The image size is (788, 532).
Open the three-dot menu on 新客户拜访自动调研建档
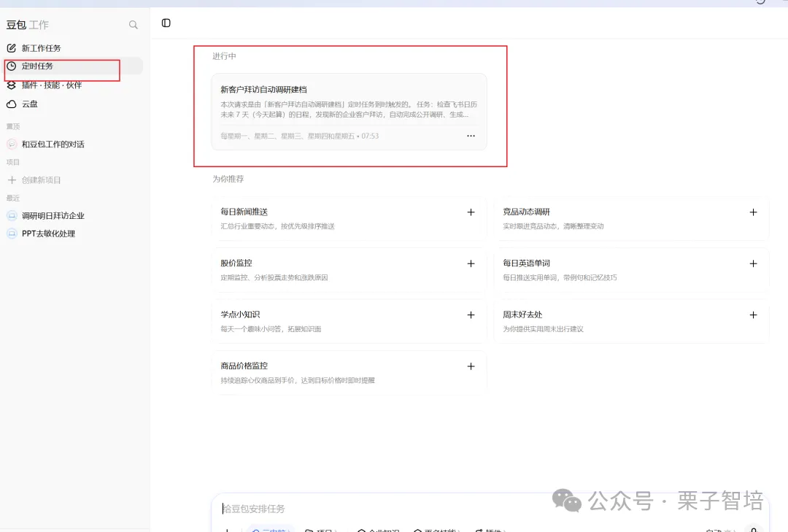(471, 136)
